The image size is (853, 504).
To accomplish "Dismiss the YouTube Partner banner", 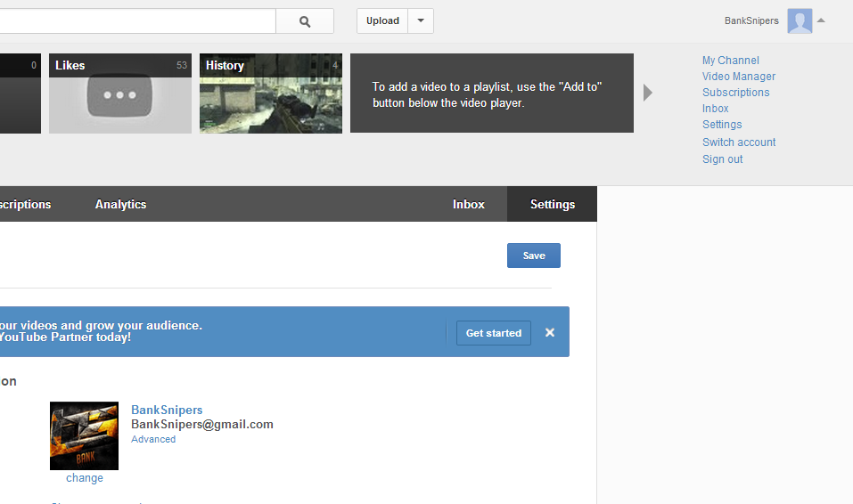I will pyautogui.click(x=550, y=333).
